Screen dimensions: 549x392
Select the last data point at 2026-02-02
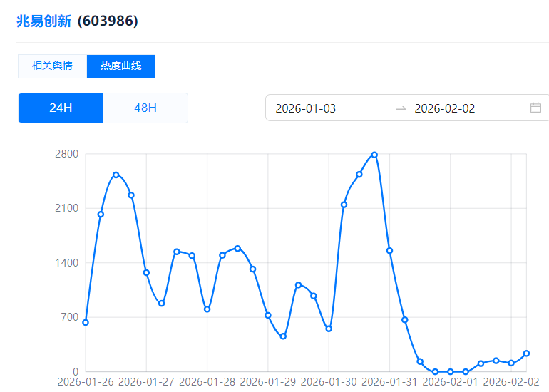pos(526,354)
